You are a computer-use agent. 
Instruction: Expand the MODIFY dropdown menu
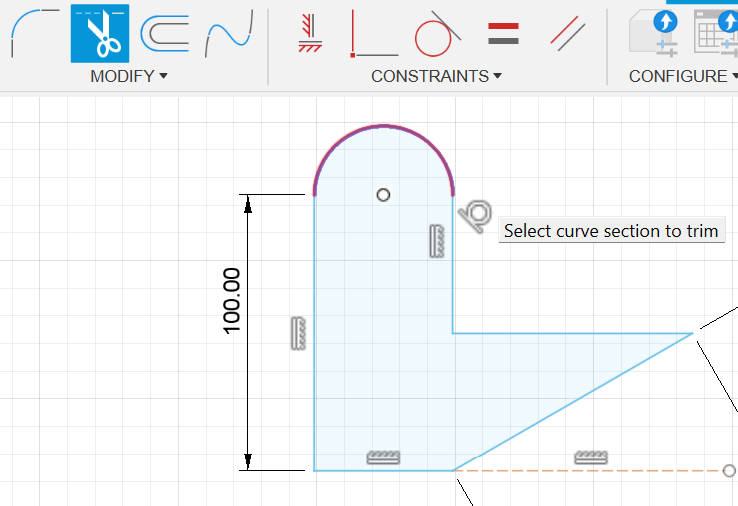click(128, 76)
